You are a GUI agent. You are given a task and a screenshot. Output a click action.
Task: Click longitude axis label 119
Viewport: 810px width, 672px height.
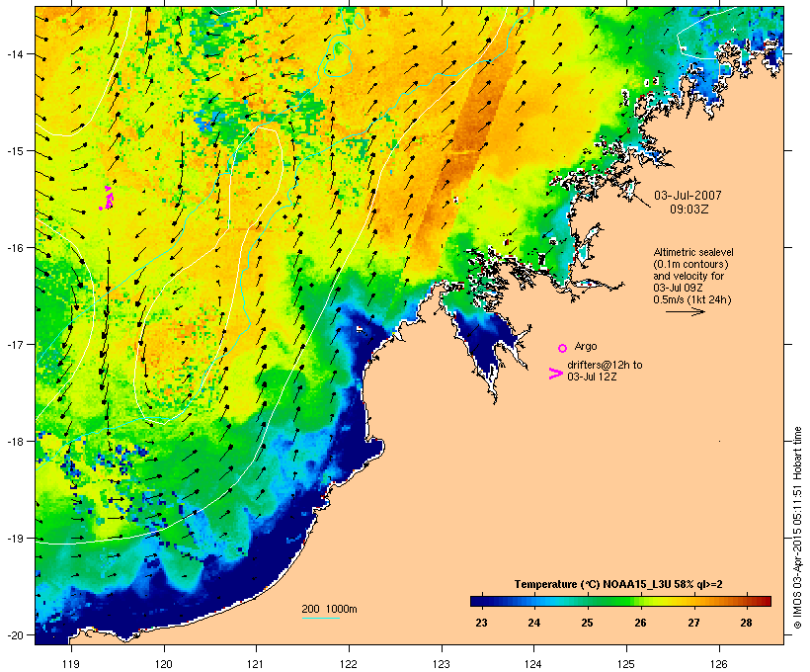click(71, 664)
